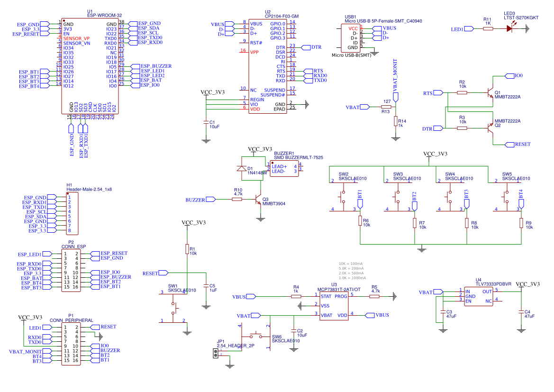
Task: Select capacitor C5 1uF symbol
Action: pos(206,286)
